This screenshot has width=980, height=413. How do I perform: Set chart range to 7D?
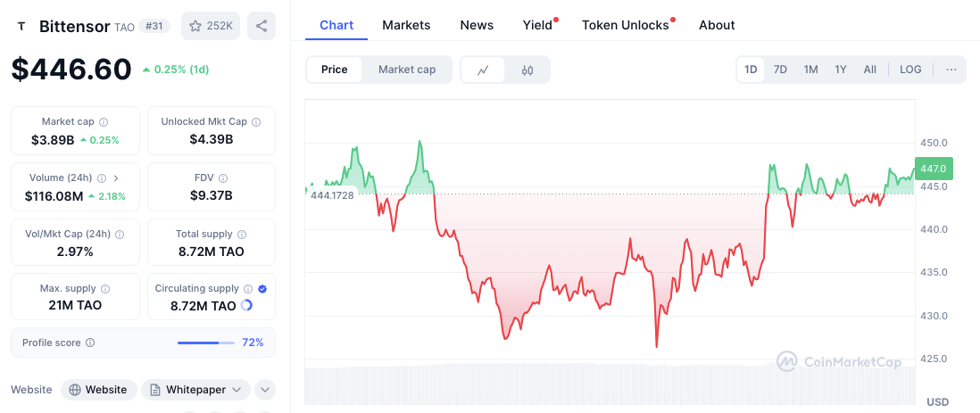tap(780, 70)
